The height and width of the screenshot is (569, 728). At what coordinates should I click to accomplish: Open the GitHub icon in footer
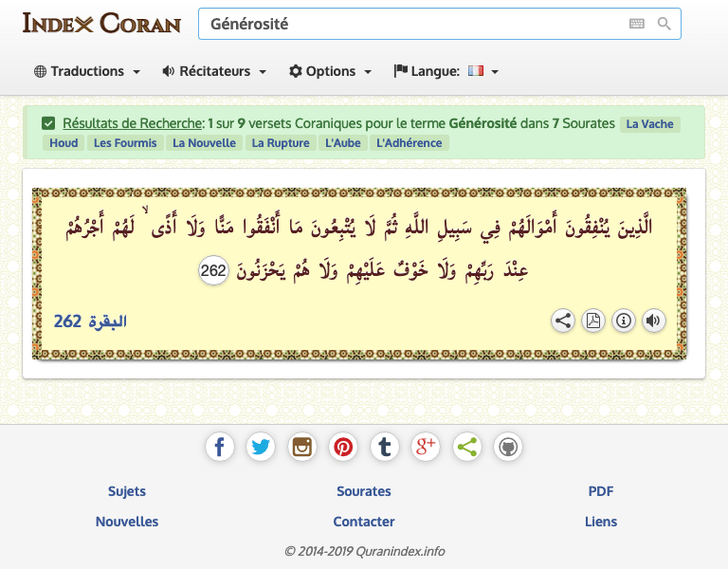508,447
